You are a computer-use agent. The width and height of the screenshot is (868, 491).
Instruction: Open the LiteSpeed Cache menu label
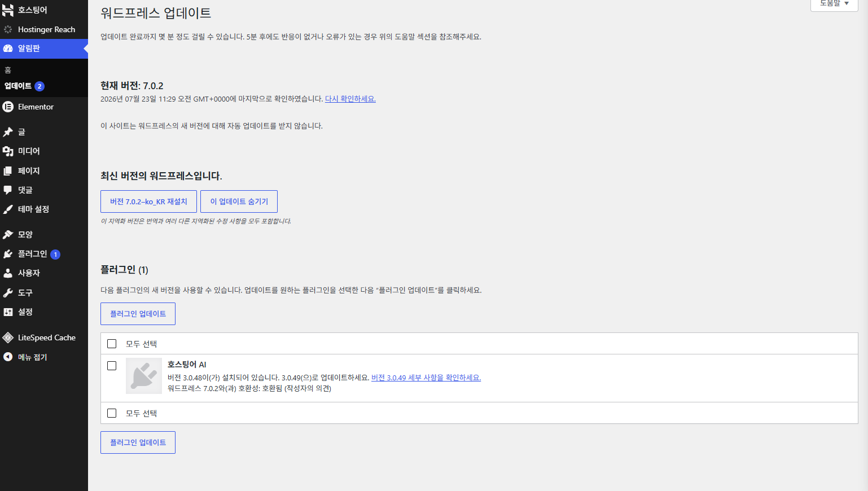pyautogui.click(x=47, y=337)
